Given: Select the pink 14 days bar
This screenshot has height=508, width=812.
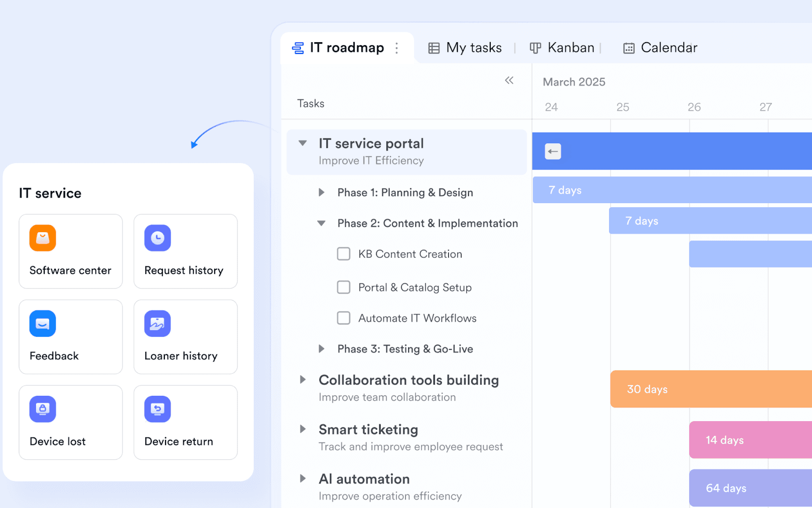Looking at the screenshot, I should point(751,440).
